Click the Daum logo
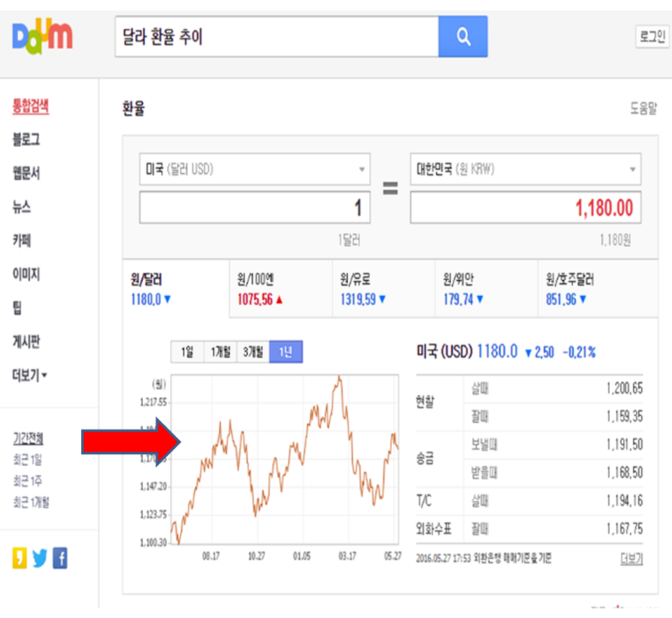Screen dimensions: 672x618 coord(42,36)
